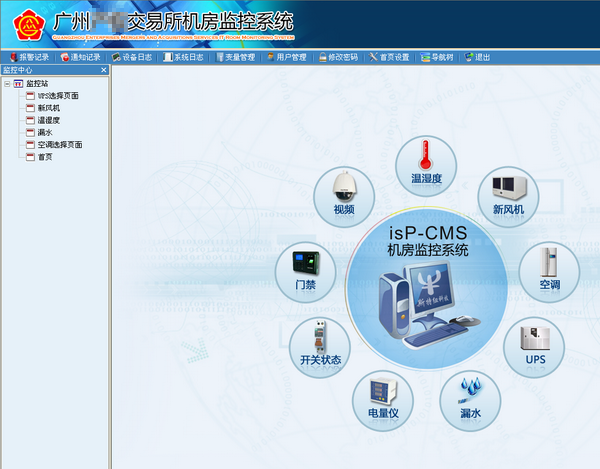Open 用户管理 user management
Screen dimensions: 600x469
[x=287, y=57]
